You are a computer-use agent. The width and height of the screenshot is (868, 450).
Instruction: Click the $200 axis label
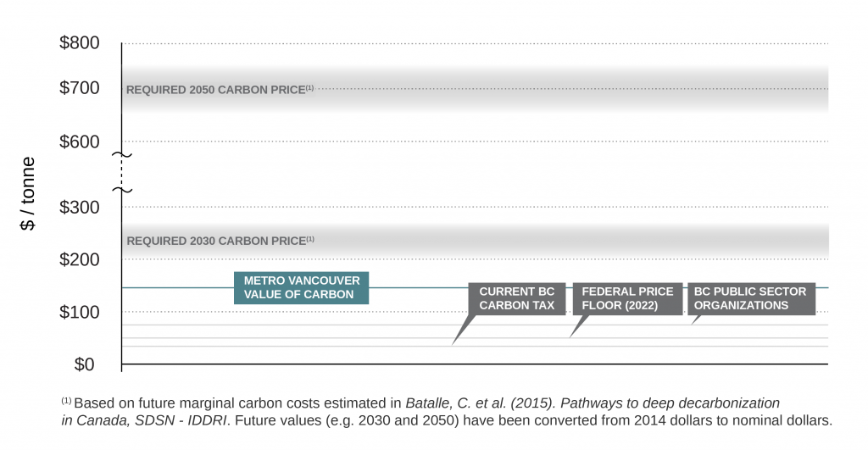point(80,259)
